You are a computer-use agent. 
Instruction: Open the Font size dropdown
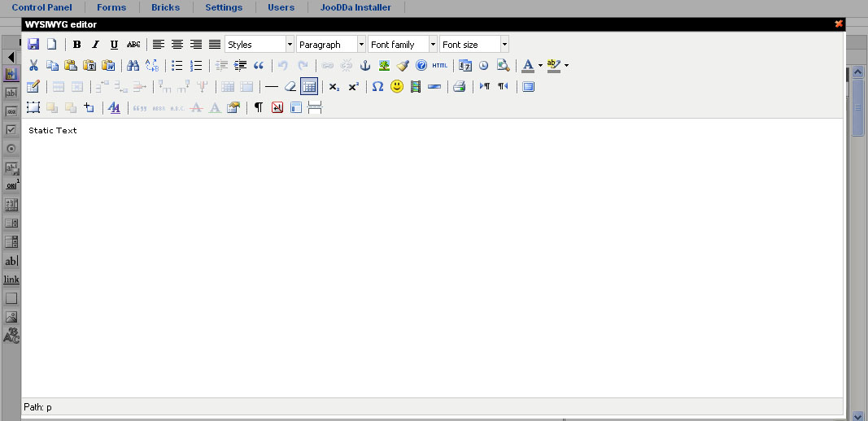pos(473,44)
